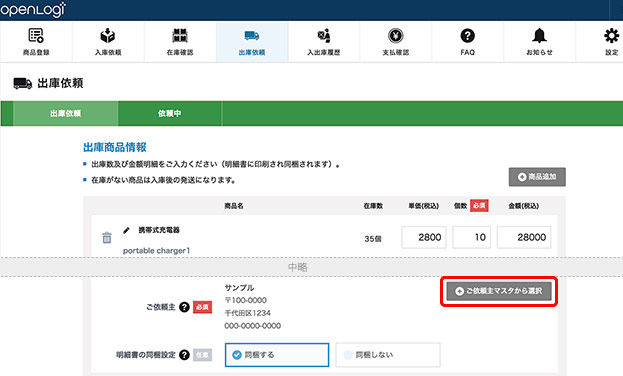Switch to 依頼中 tab

[x=170, y=113]
